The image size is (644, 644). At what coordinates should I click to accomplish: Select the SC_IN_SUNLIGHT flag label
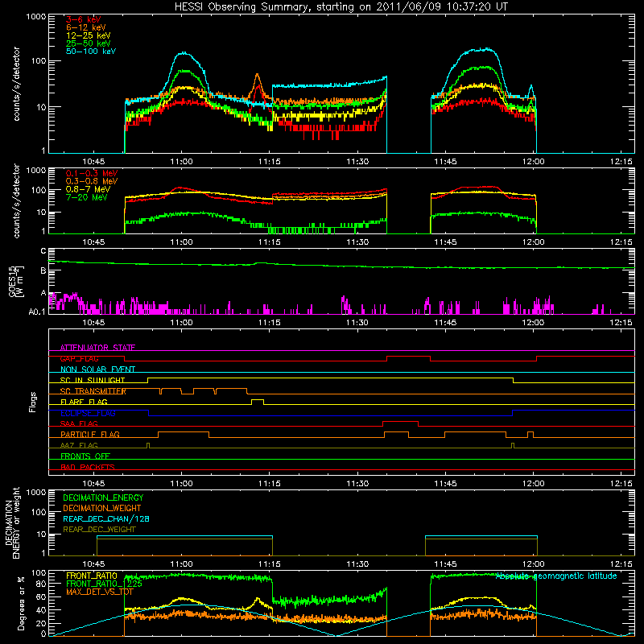93,380
